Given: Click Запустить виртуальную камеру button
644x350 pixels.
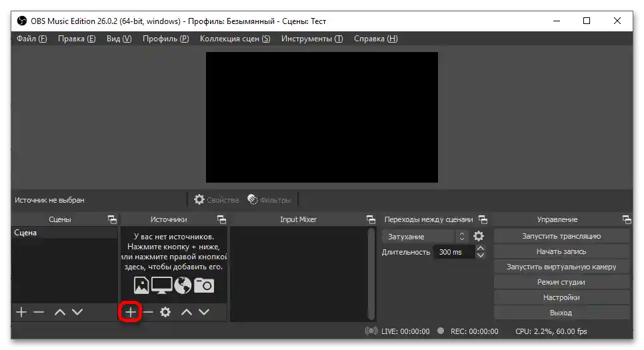Looking at the screenshot, I should pos(561,267).
